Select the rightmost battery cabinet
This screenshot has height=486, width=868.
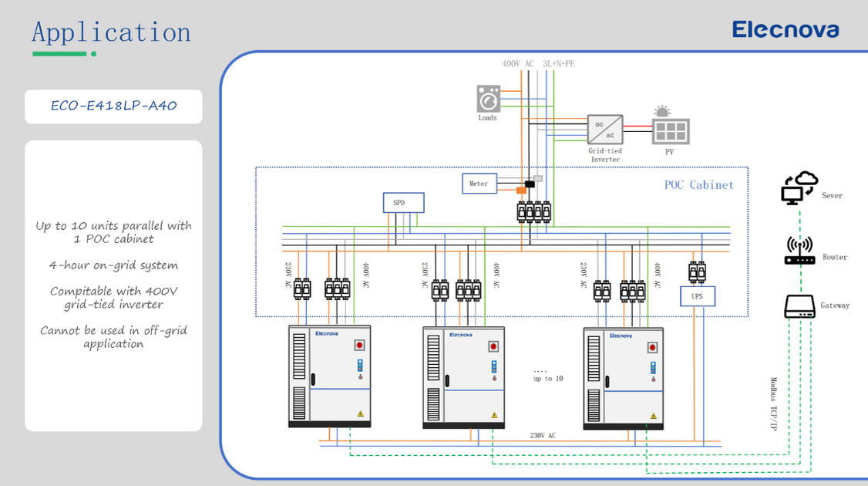624,377
